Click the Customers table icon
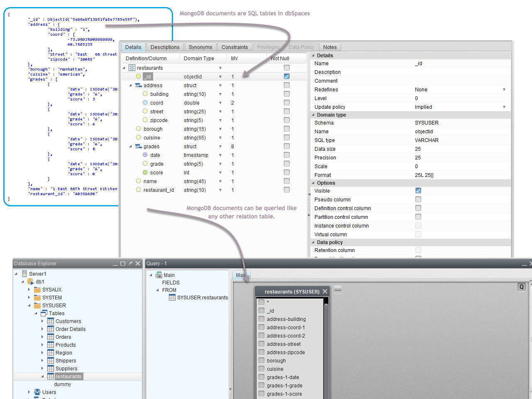Viewport: 532px width, 399px height. [51, 321]
